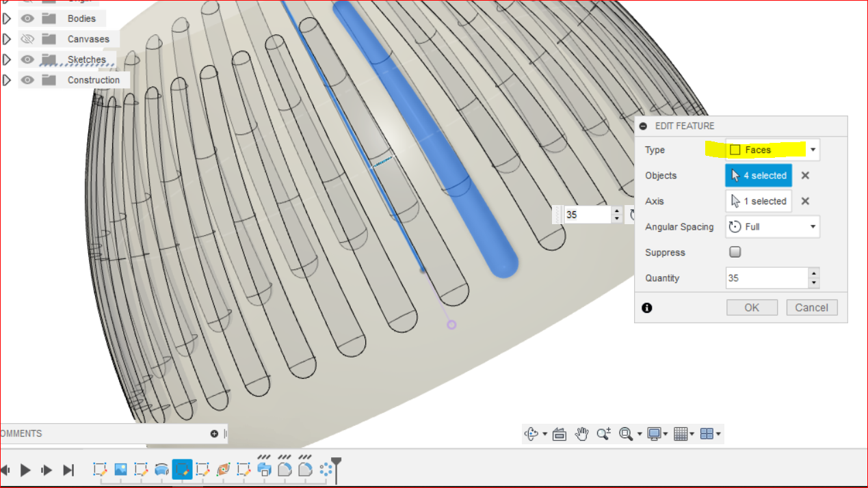Select the Canvas feature icon in the timeline
This screenshot has width=868, height=488.
[x=122, y=470]
